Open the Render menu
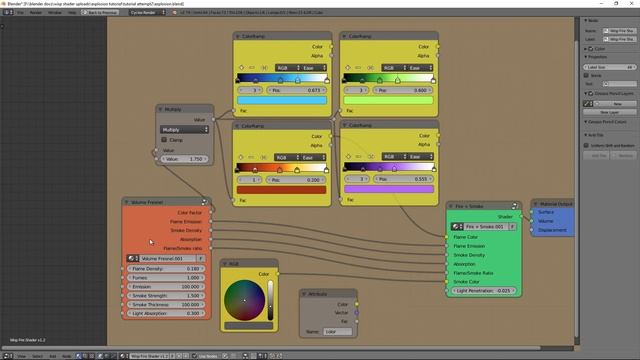The width and height of the screenshot is (640, 360). coord(36,13)
